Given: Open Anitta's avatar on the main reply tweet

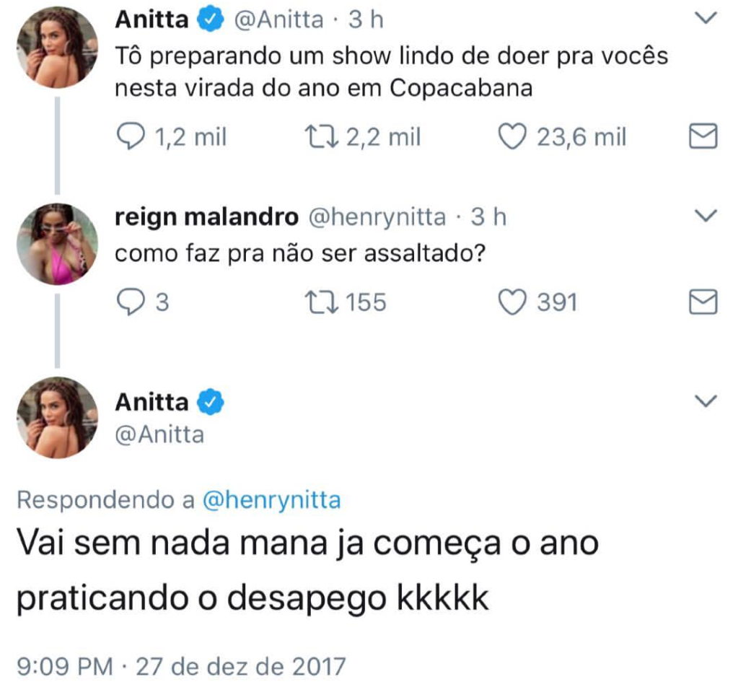Looking at the screenshot, I should pos(58,418).
